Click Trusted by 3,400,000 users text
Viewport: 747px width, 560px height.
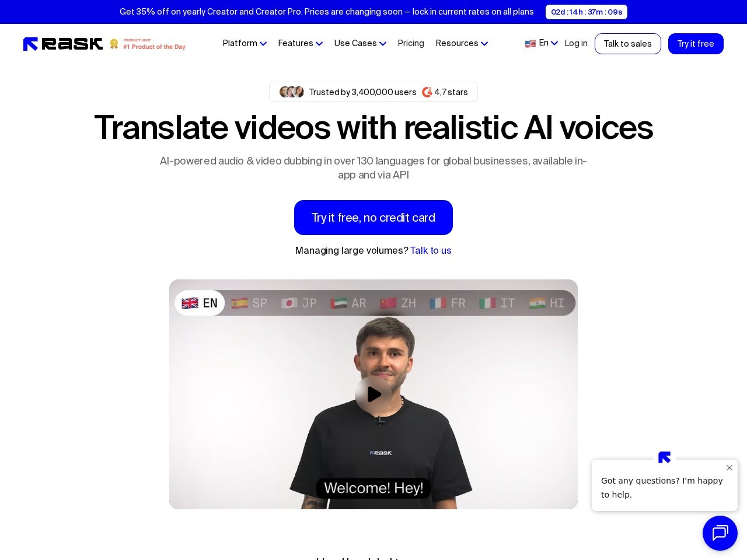(362, 92)
